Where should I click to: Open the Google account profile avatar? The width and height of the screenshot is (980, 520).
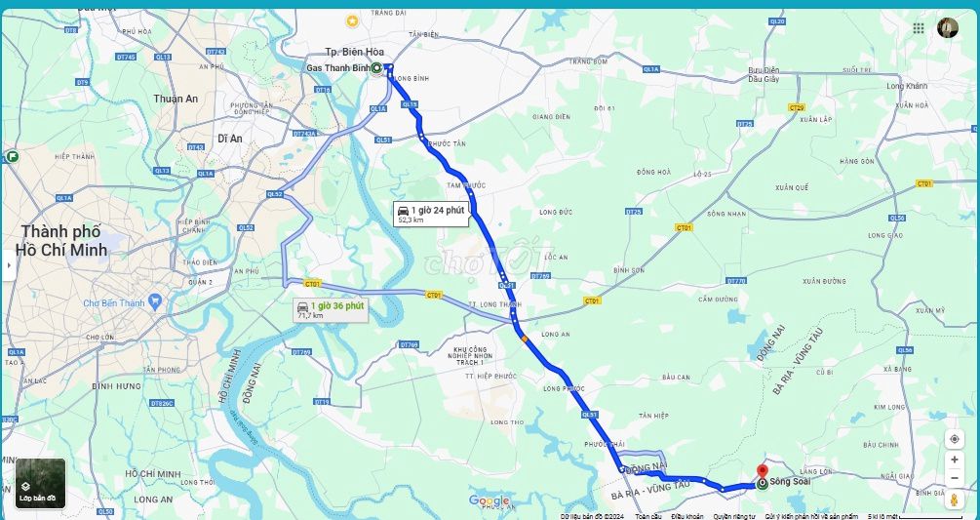(948, 27)
